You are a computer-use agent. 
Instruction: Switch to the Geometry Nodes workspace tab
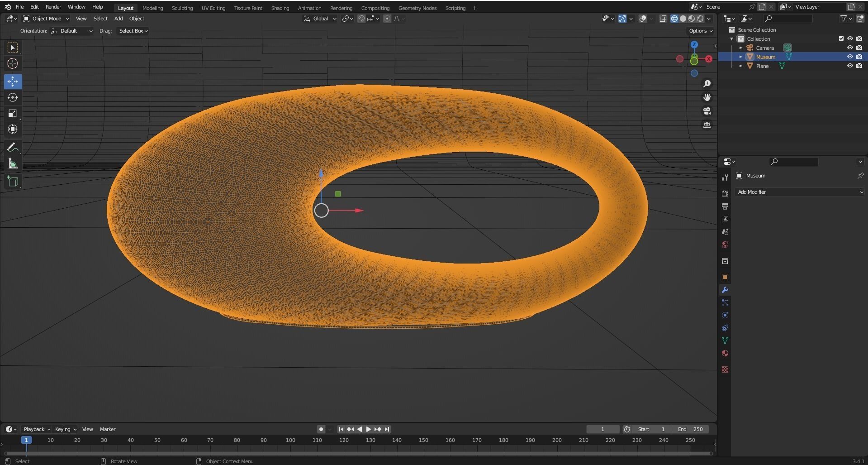click(417, 8)
